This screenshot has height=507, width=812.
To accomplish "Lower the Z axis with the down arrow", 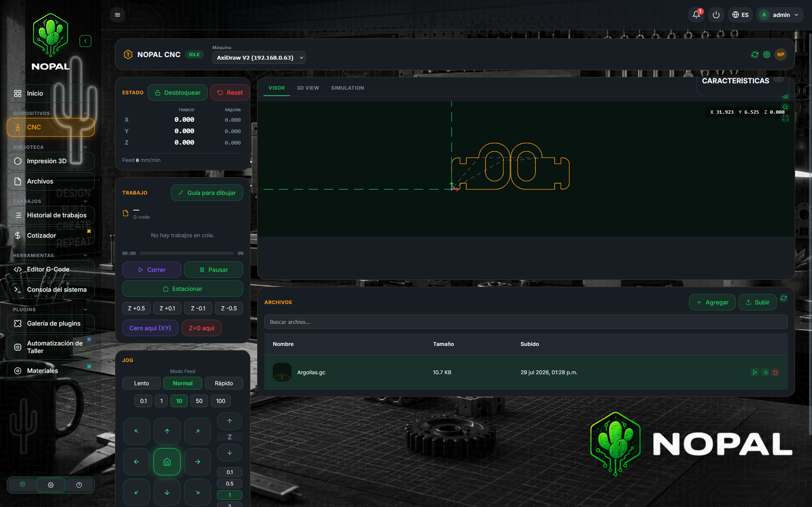I will 230,452.
